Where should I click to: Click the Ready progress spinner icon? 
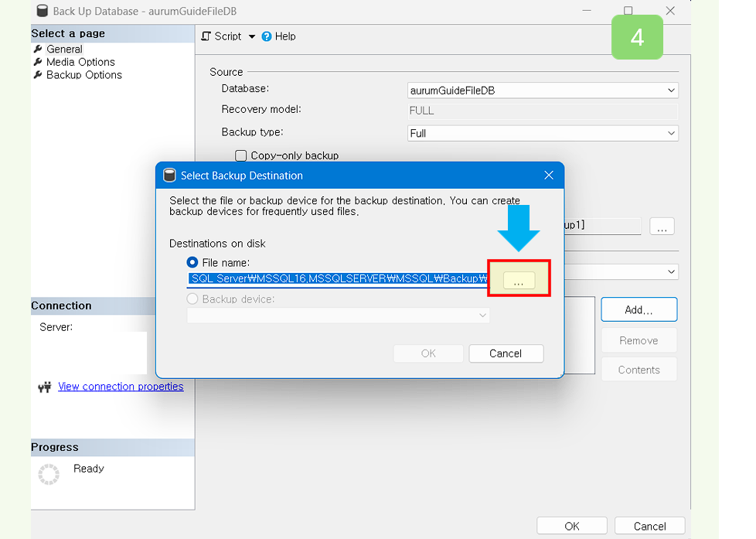[x=49, y=474]
